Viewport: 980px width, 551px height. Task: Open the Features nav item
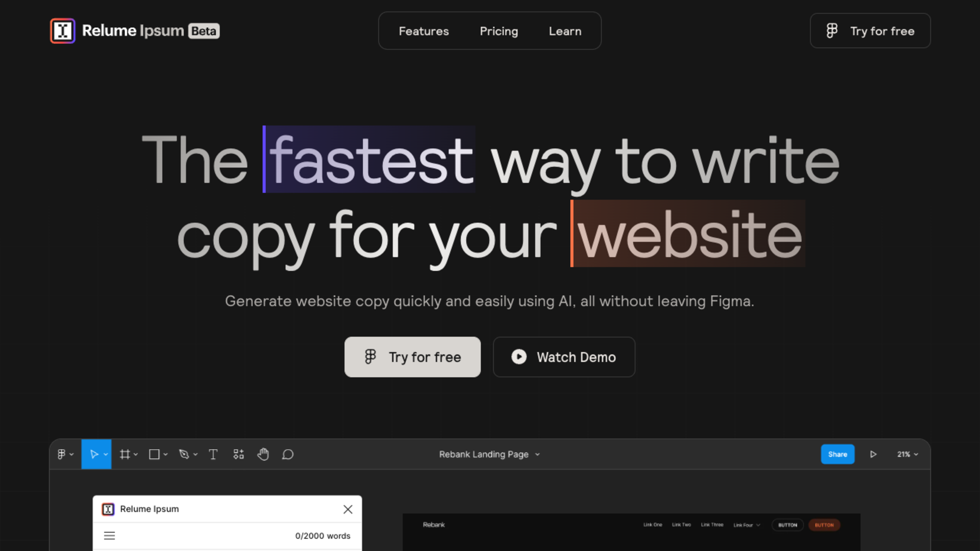pyautogui.click(x=423, y=31)
